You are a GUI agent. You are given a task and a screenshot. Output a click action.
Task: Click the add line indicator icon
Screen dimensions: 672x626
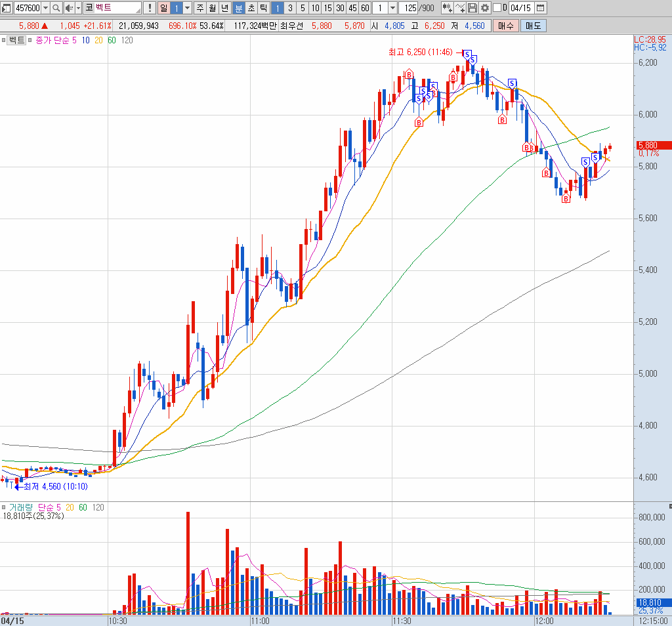point(459,8)
